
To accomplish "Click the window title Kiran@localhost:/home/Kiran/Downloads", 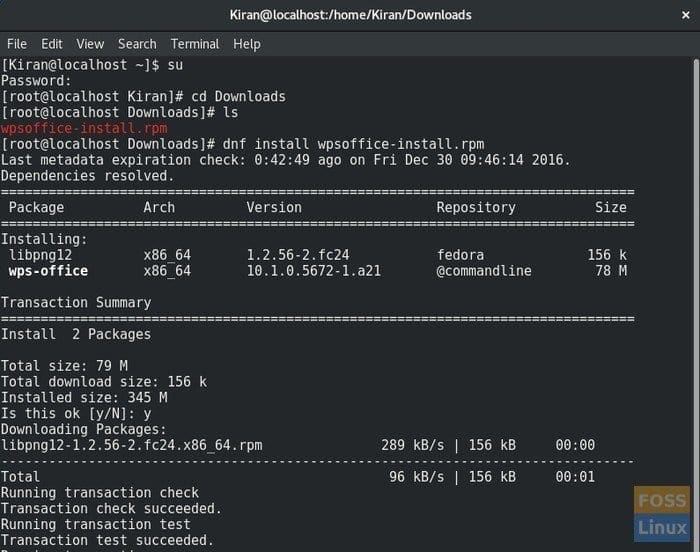I will click(350, 15).
